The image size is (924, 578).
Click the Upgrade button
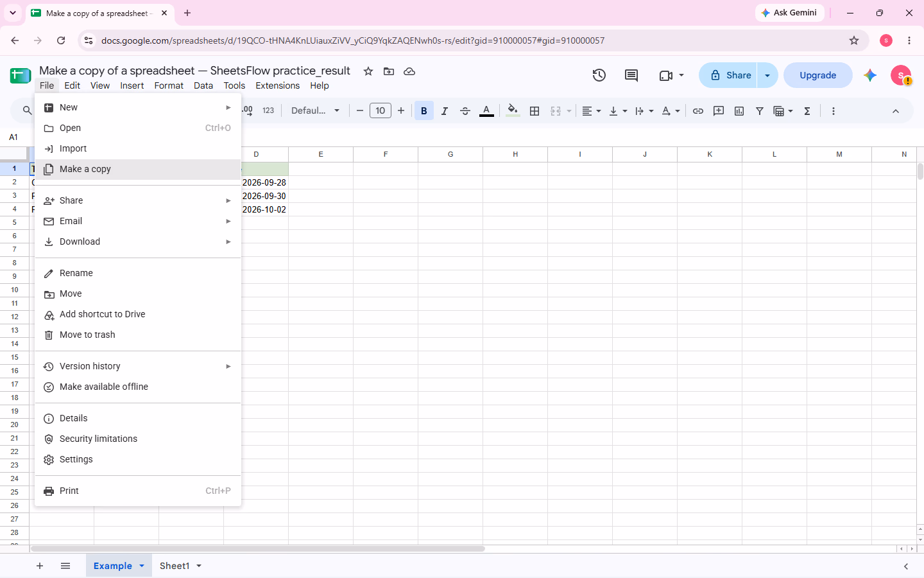(x=818, y=75)
